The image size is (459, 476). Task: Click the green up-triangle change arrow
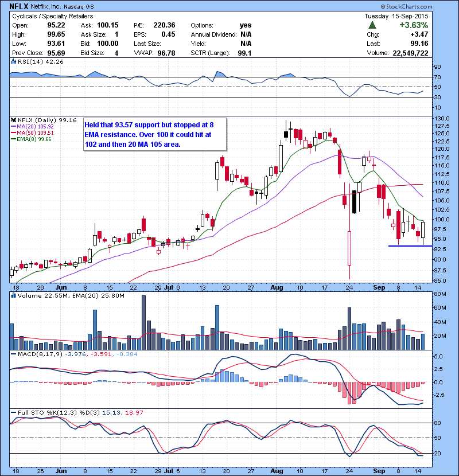[x=372, y=25]
